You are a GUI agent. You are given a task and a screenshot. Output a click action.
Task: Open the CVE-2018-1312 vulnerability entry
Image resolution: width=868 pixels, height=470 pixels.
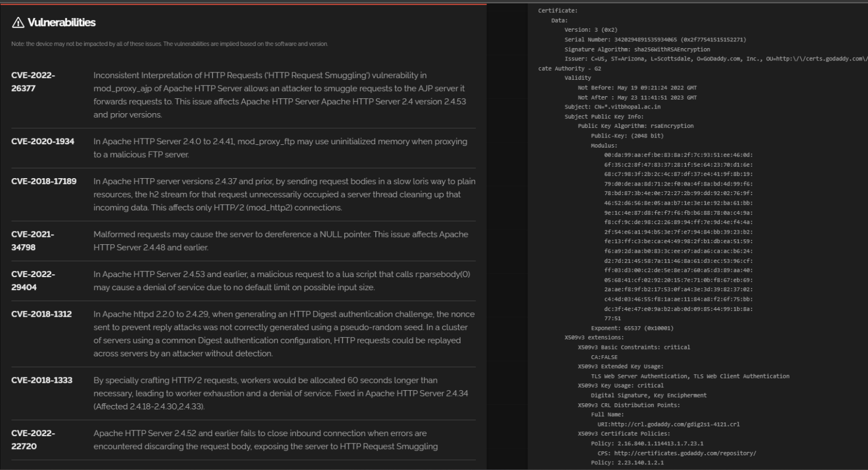(41, 314)
